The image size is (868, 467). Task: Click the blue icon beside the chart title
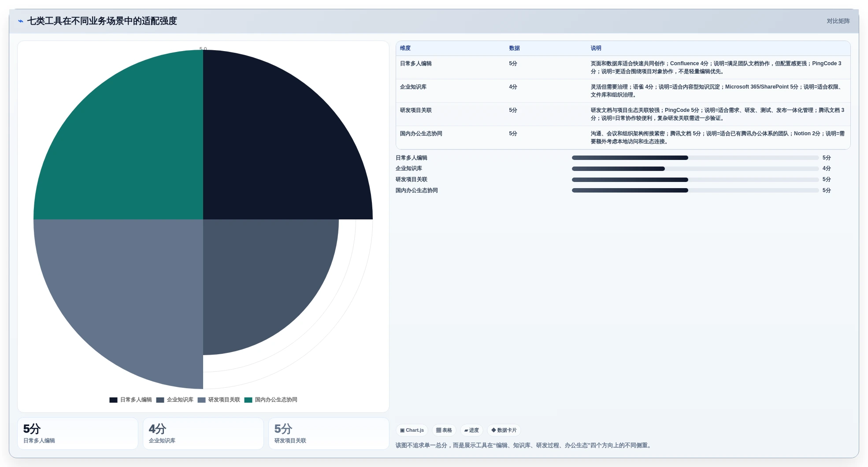pos(21,21)
